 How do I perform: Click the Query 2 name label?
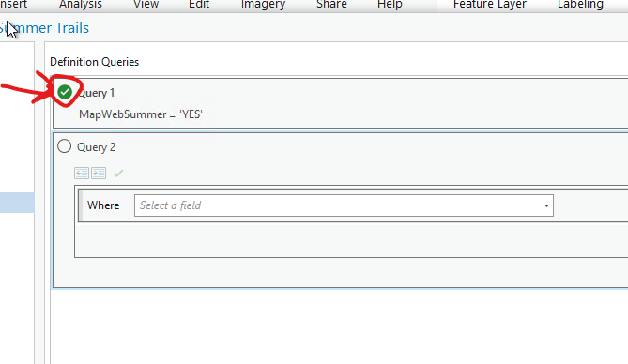pyautogui.click(x=96, y=147)
